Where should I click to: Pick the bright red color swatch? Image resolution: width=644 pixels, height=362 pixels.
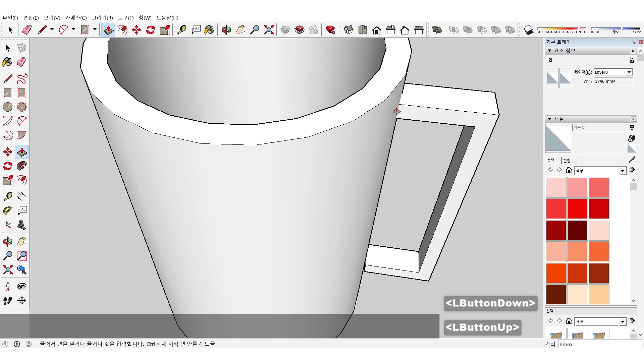pos(577,208)
